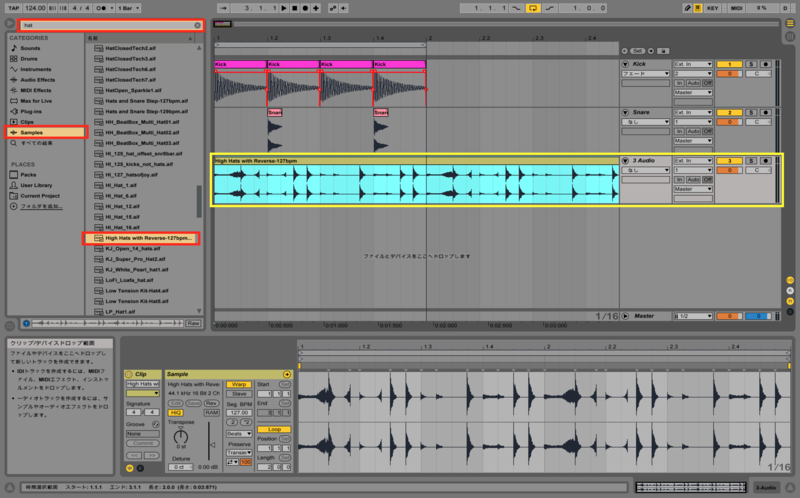Select the Samples category
800x498 pixels.
46,132
